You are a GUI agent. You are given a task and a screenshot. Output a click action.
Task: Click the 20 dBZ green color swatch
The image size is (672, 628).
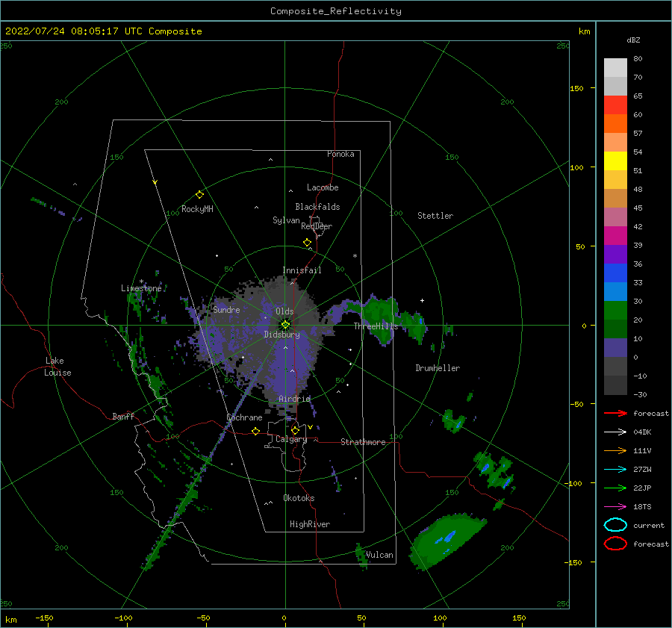click(615, 310)
